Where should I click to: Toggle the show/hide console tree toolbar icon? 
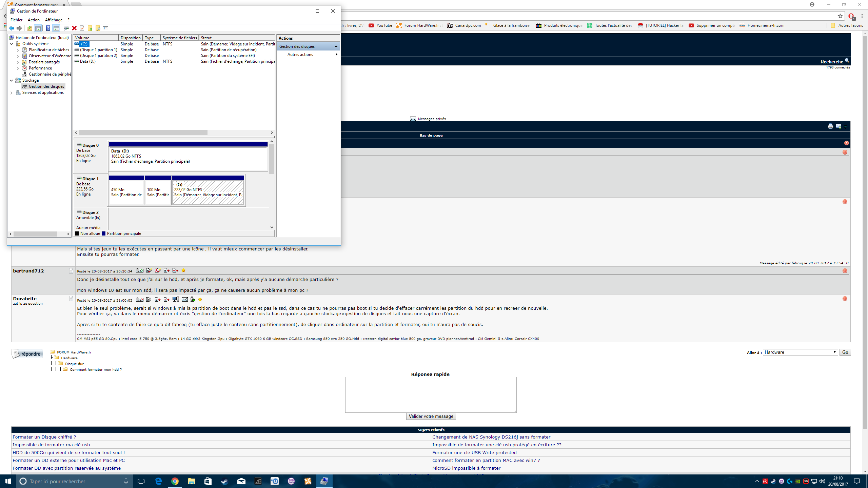38,28
